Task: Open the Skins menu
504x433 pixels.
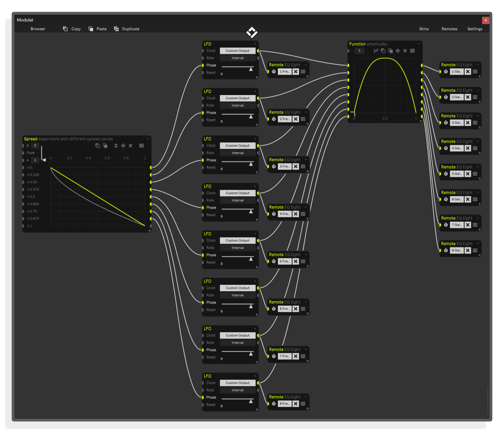Action: tap(424, 29)
